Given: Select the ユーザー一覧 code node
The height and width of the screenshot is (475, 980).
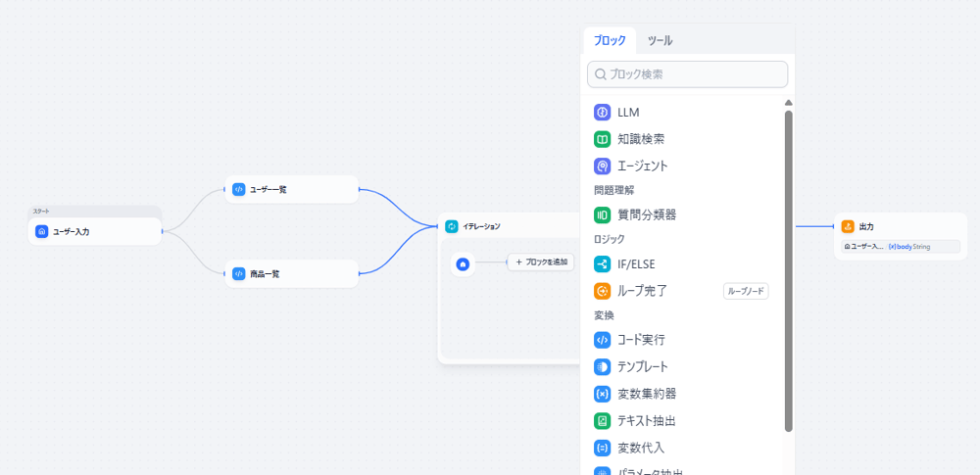Looking at the screenshot, I should (x=292, y=189).
